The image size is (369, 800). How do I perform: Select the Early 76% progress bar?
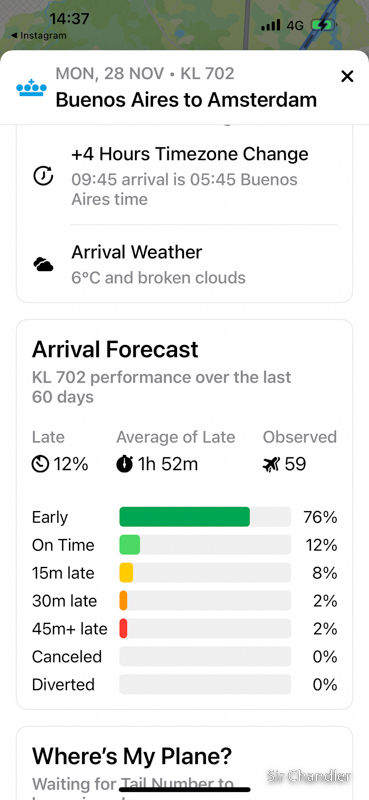pos(205,517)
